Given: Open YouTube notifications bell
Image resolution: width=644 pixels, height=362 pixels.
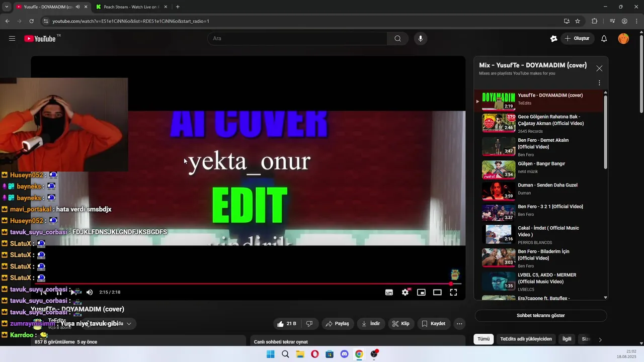Looking at the screenshot, I should click(604, 39).
